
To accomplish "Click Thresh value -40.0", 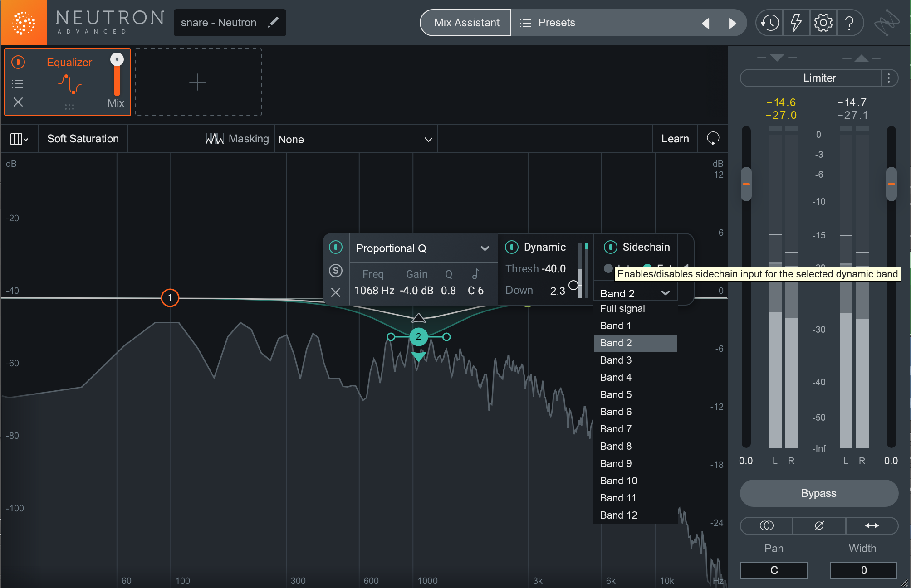I will pyautogui.click(x=553, y=269).
